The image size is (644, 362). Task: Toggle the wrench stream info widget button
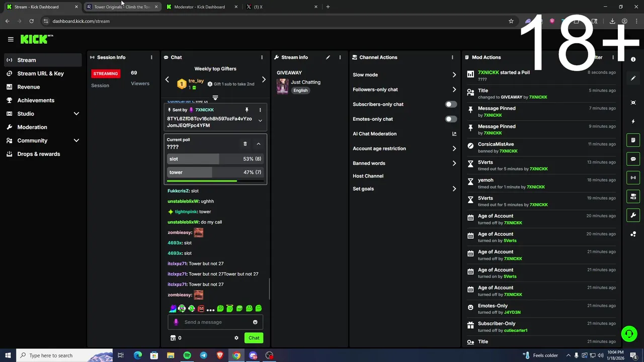[633, 215]
